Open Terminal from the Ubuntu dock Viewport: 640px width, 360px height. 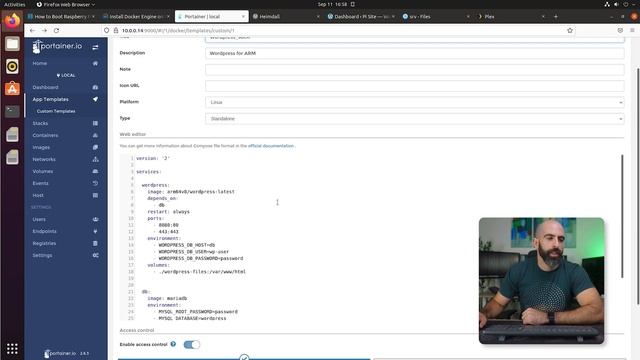tap(12, 111)
